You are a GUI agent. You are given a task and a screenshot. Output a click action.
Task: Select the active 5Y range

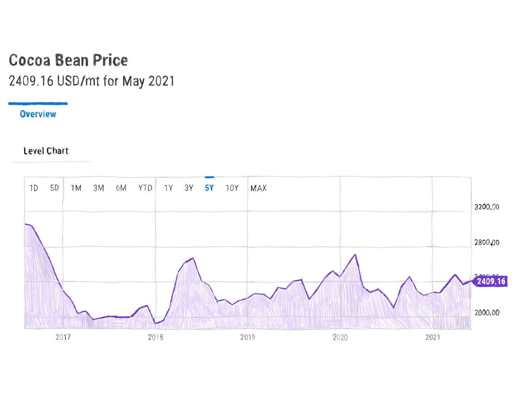[209, 188]
